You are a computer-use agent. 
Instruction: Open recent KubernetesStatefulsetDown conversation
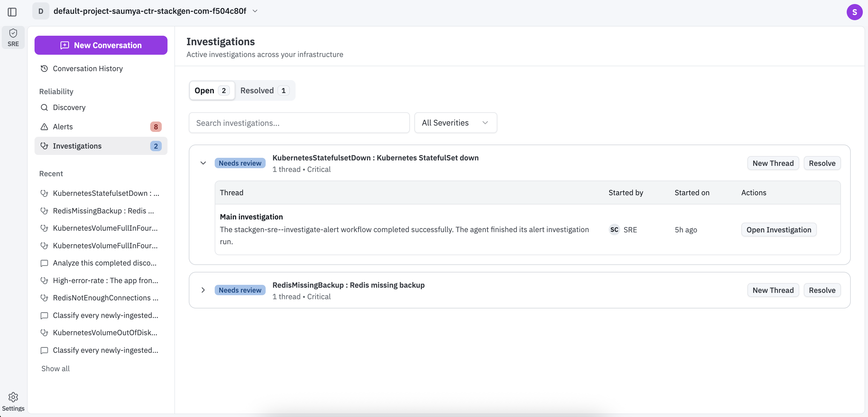coord(101,193)
